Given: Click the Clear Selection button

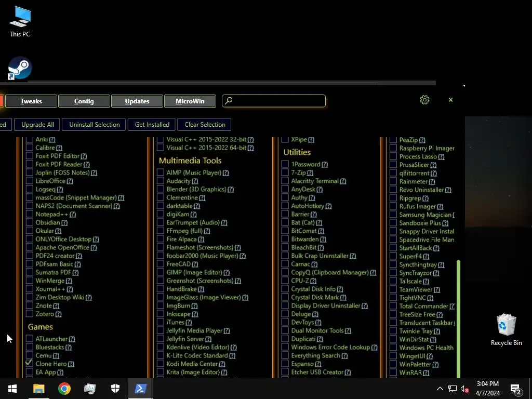Looking at the screenshot, I should 205,125.
